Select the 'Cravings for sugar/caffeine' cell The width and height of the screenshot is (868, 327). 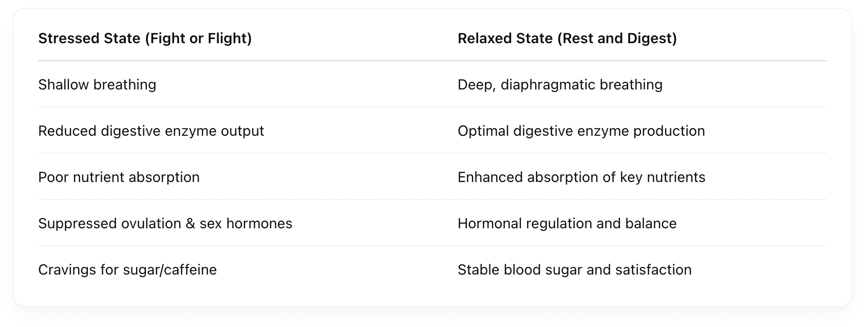[127, 270]
